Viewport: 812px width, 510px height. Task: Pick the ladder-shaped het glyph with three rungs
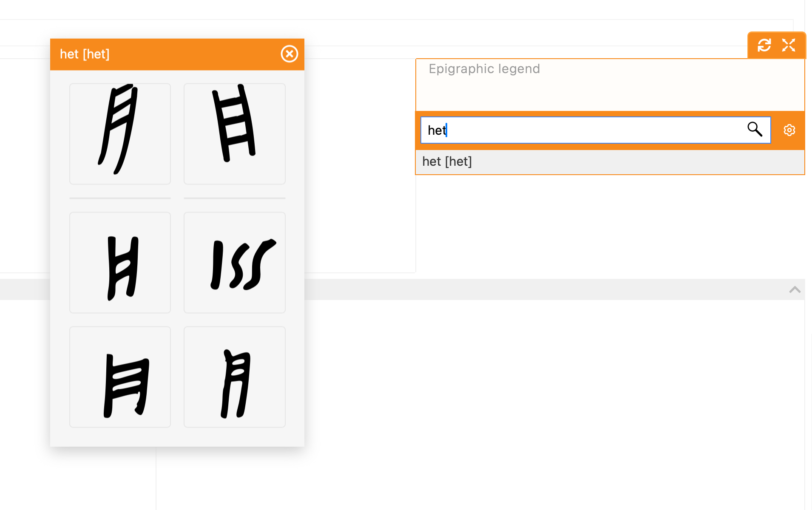pyautogui.click(x=234, y=134)
